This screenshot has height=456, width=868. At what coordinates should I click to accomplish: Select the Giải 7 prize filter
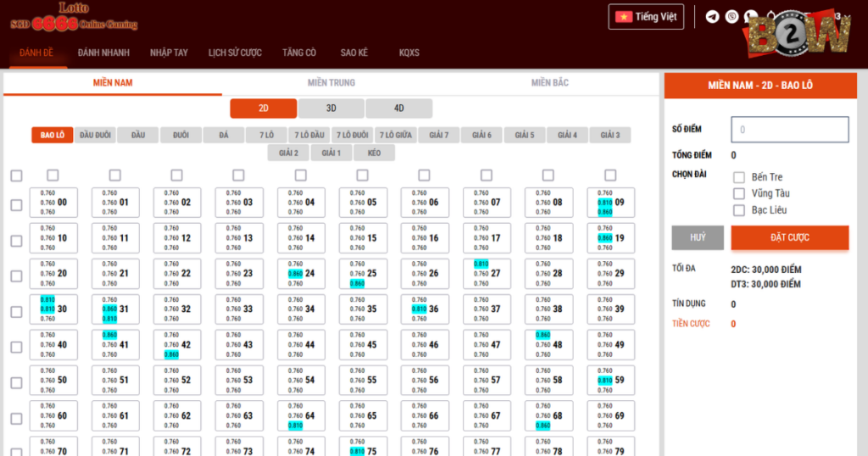pyautogui.click(x=439, y=136)
